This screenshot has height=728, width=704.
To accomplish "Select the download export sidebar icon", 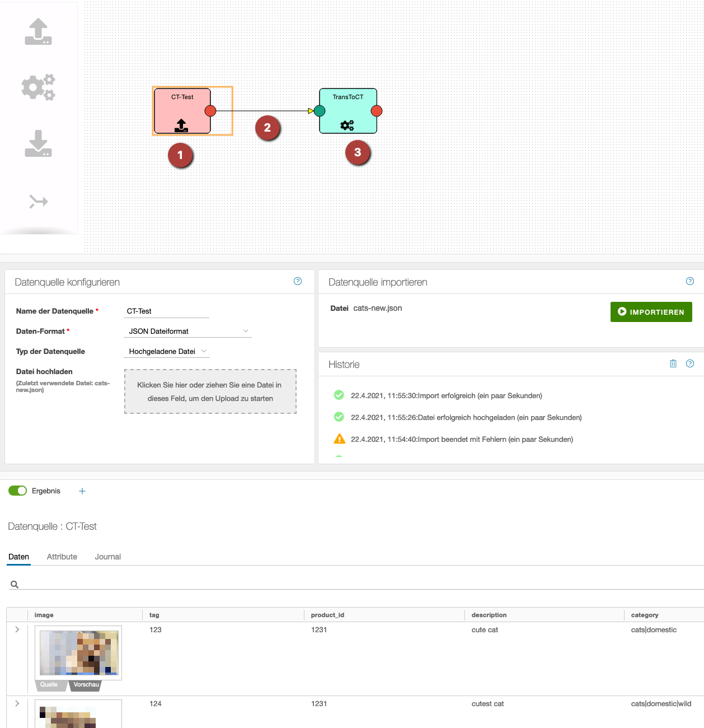I will click(x=38, y=143).
